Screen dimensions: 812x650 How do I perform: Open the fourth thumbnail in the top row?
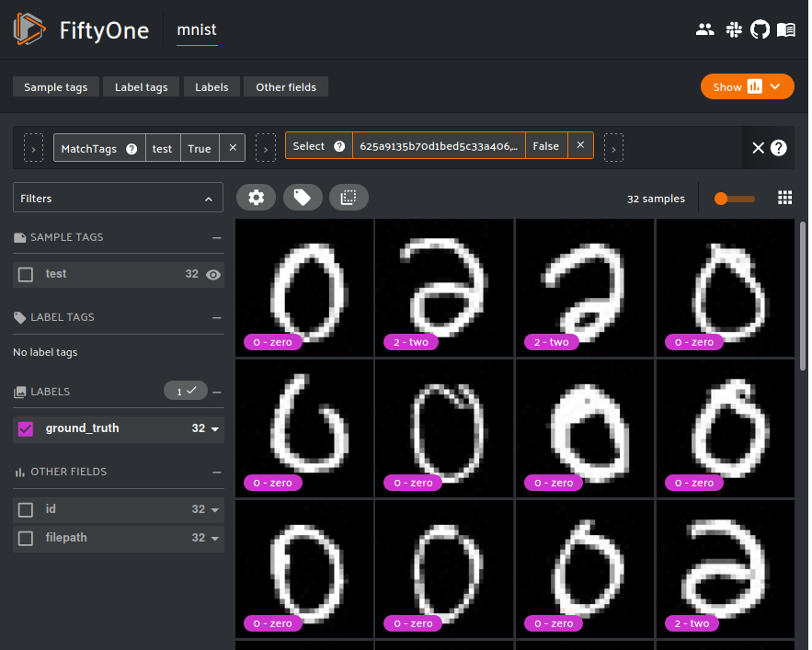(x=726, y=288)
